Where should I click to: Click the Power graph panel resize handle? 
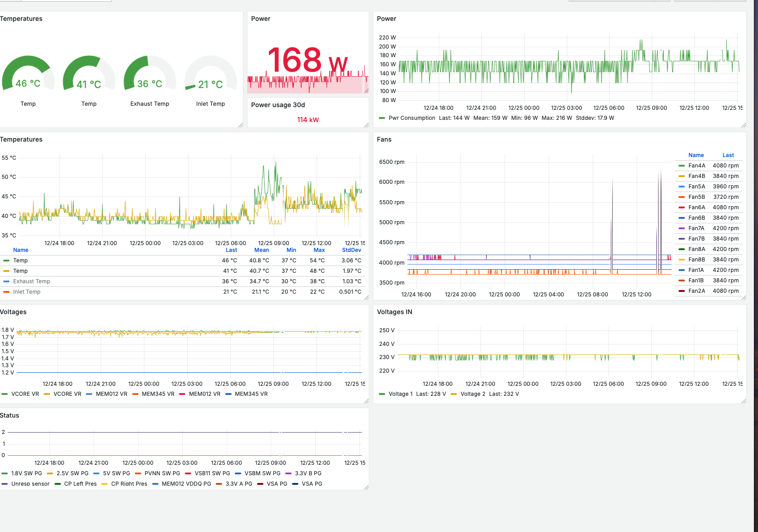743,125
